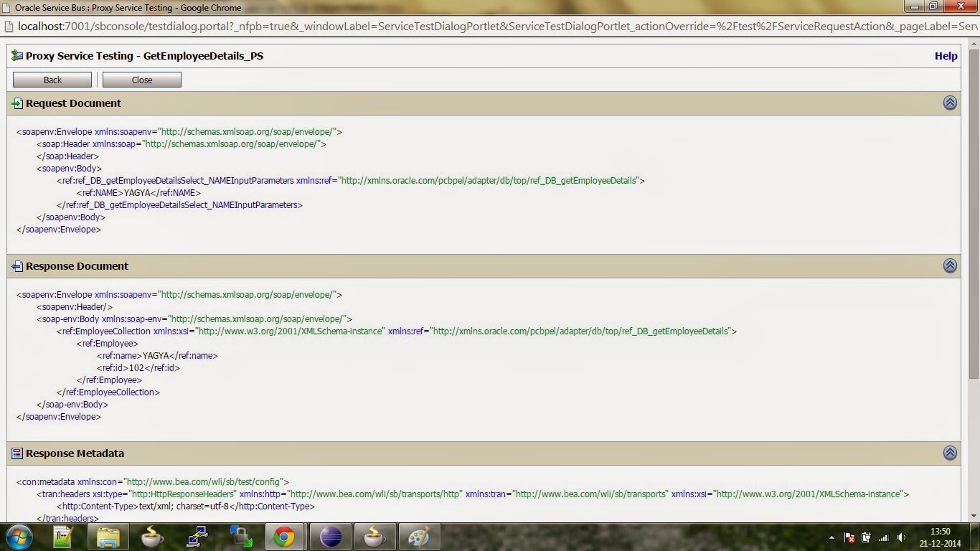
Task: Click the Proxy Service Testing title icon
Action: click(17, 55)
